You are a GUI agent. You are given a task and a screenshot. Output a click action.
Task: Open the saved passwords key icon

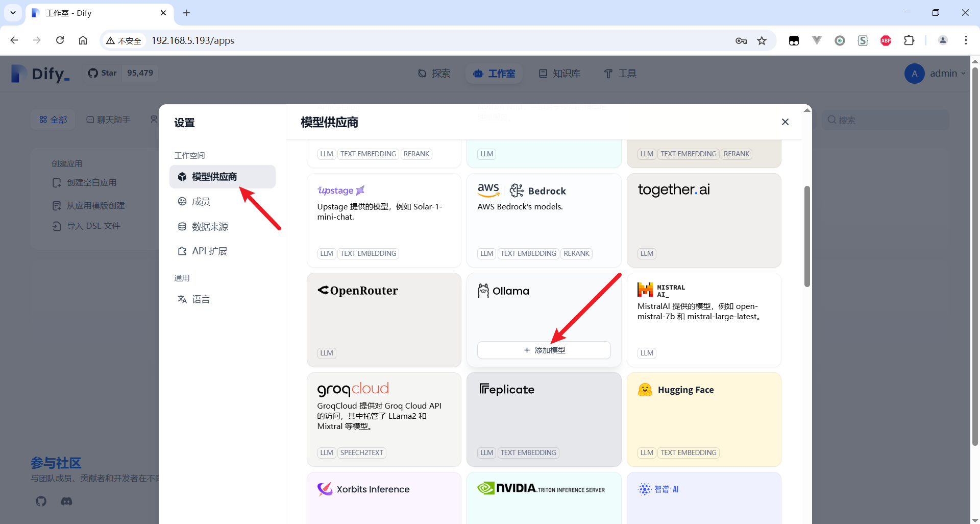[741, 40]
